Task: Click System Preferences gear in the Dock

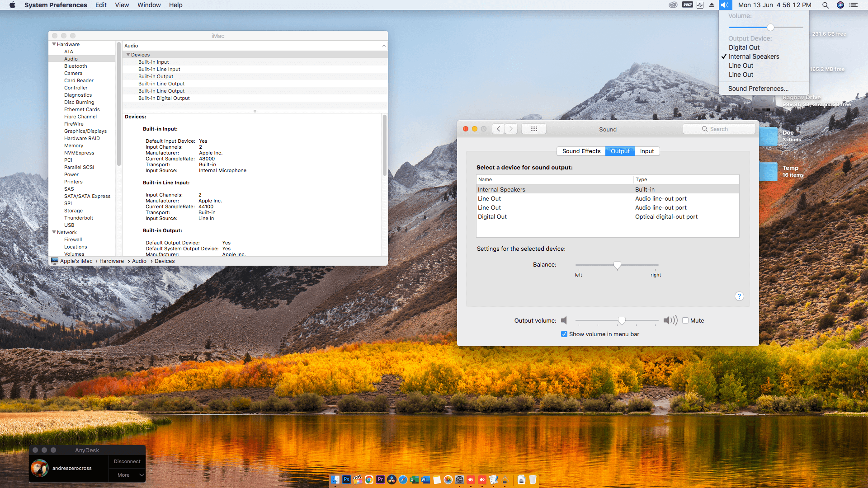Action: (459, 479)
